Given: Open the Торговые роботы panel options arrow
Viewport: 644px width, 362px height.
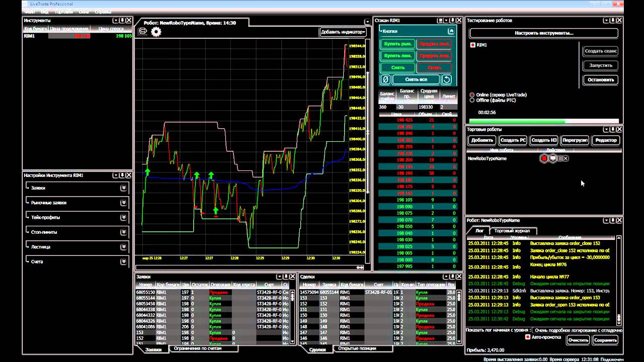Looking at the screenshot, I should point(606,129).
